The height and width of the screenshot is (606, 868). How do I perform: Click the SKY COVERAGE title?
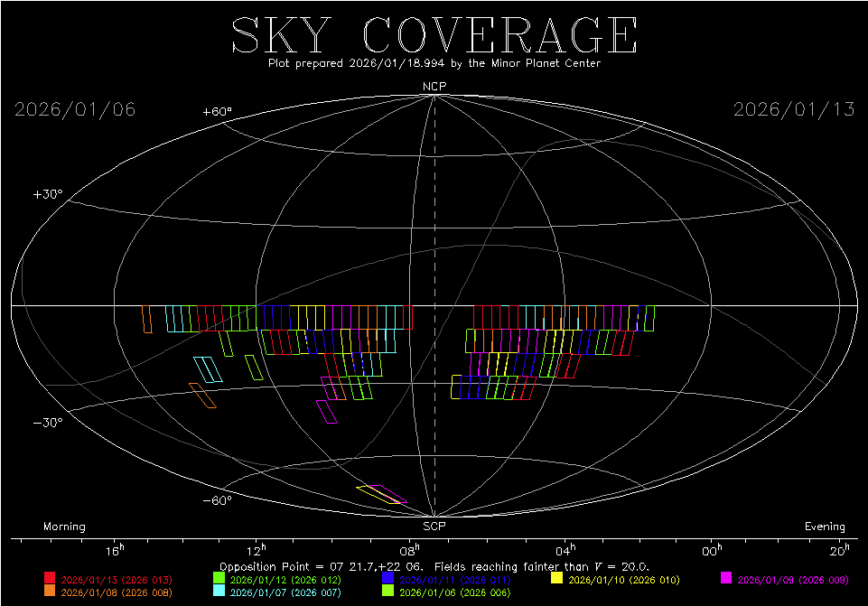434,34
